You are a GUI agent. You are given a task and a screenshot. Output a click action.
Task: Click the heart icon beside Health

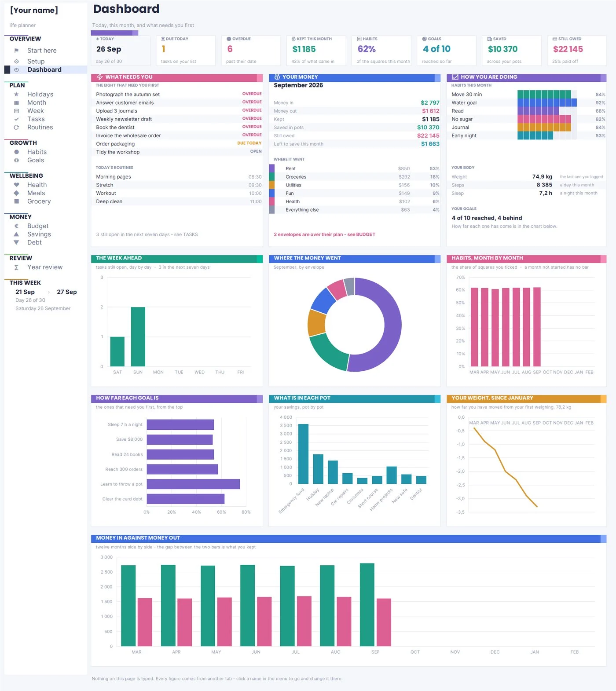tap(16, 185)
